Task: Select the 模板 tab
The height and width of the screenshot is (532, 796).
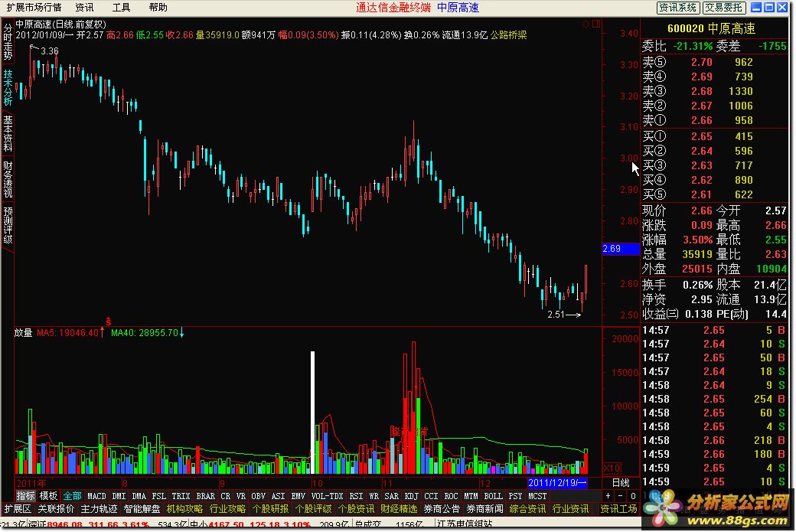Action: (49, 496)
